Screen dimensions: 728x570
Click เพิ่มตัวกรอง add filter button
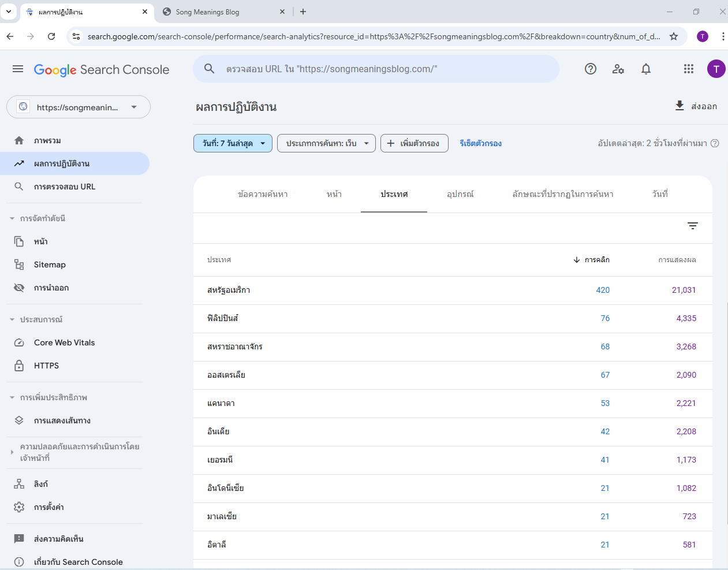tap(415, 143)
